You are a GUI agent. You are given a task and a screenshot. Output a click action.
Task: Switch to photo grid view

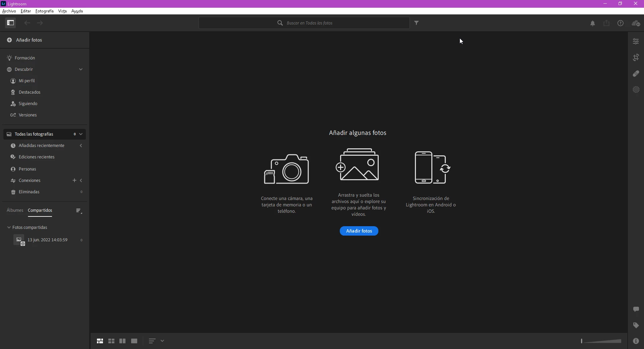coord(100,341)
